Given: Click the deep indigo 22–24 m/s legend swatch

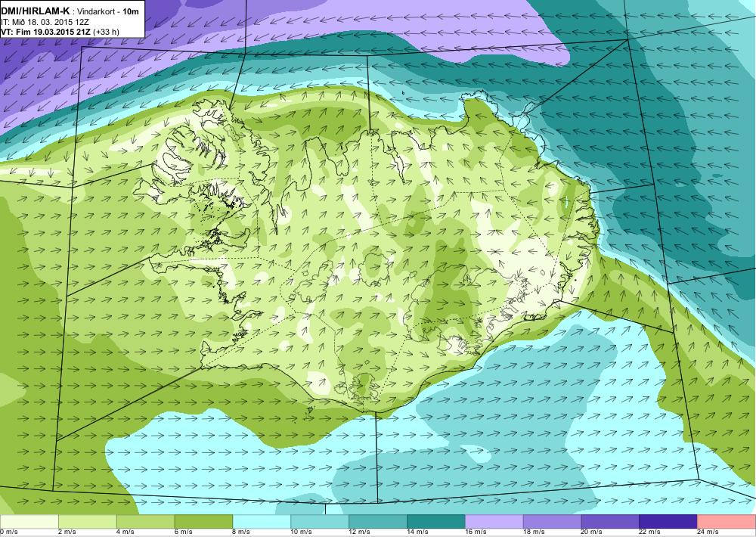Looking at the screenshot, I should tap(668, 522).
